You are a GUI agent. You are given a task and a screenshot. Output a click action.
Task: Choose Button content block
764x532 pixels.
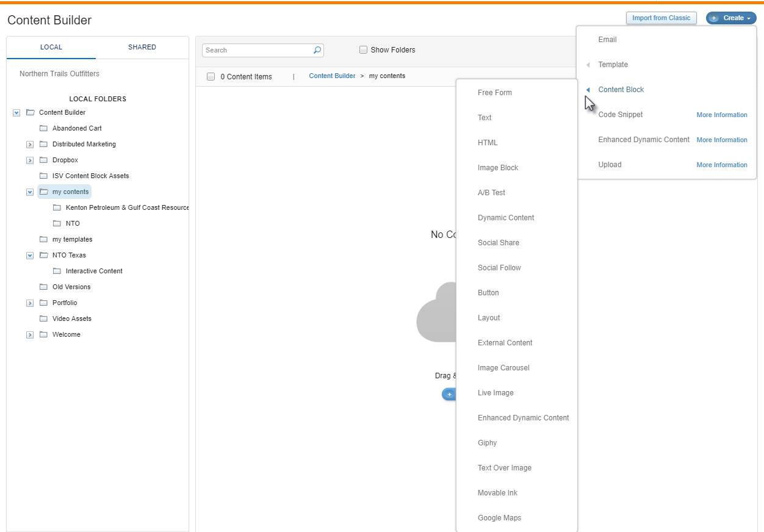pyautogui.click(x=488, y=293)
